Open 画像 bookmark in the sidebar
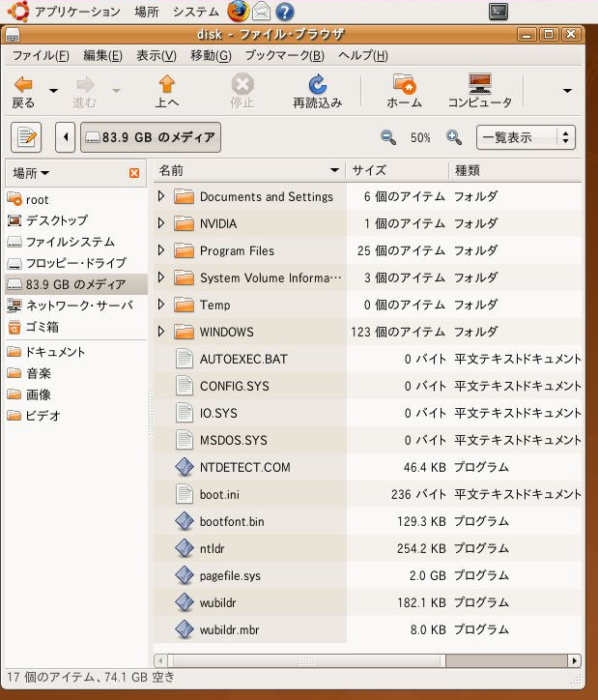Viewport: 598px width, 700px height. (x=75, y=394)
